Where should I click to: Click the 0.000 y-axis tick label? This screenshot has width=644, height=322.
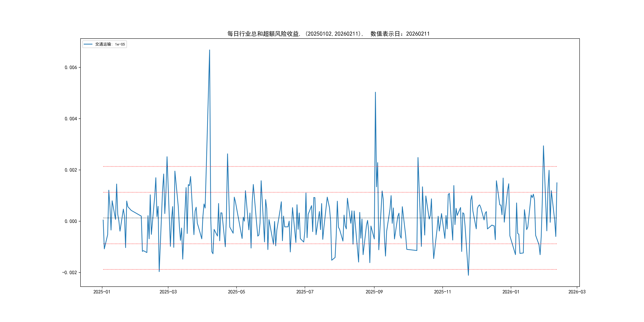71,221
